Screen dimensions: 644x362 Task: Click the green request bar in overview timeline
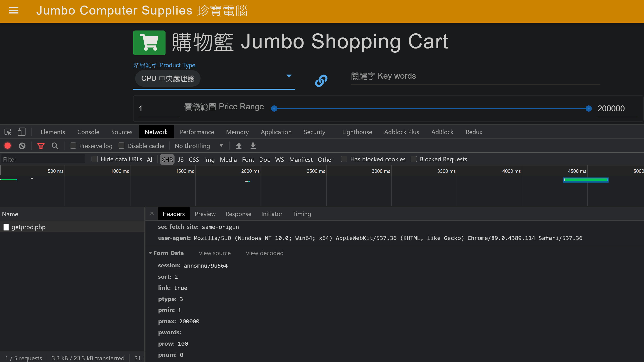585,180
